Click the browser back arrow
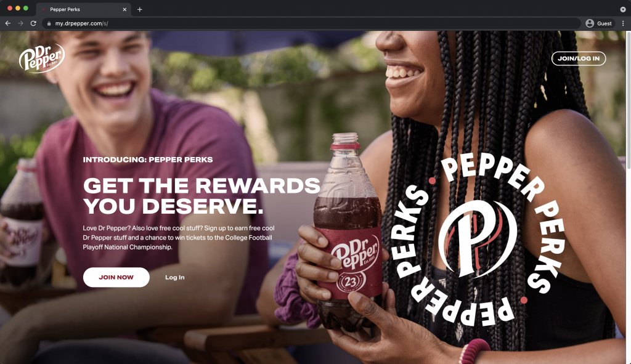This screenshot has height=364, width=631. (x=7, y=23)
